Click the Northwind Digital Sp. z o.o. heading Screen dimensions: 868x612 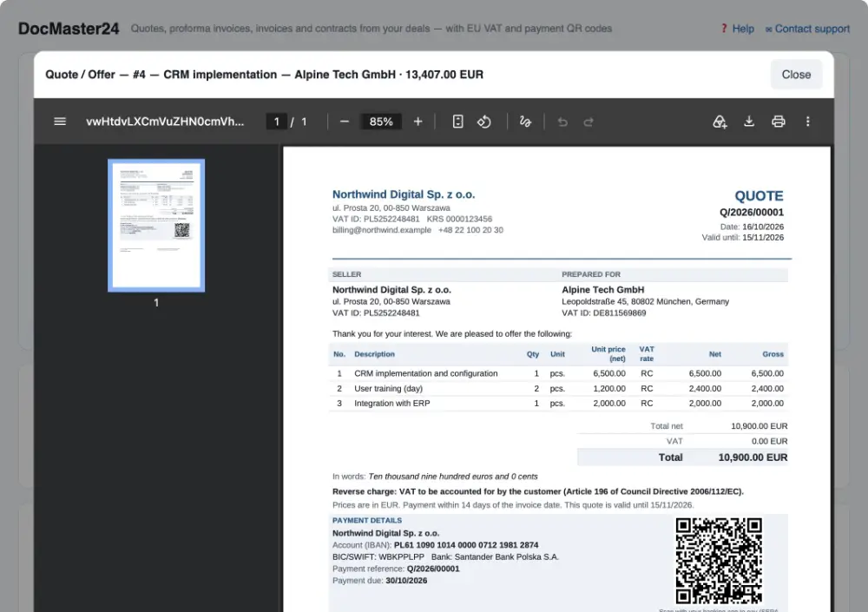click(x=404, y=194)
